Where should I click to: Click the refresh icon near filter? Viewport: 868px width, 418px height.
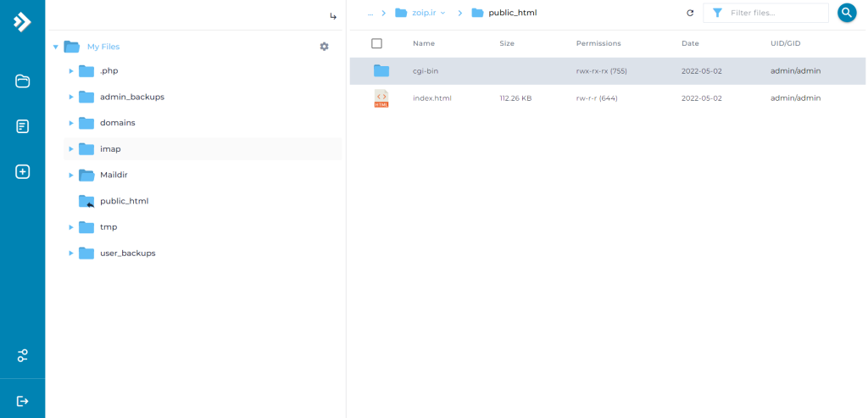[690, 13]
